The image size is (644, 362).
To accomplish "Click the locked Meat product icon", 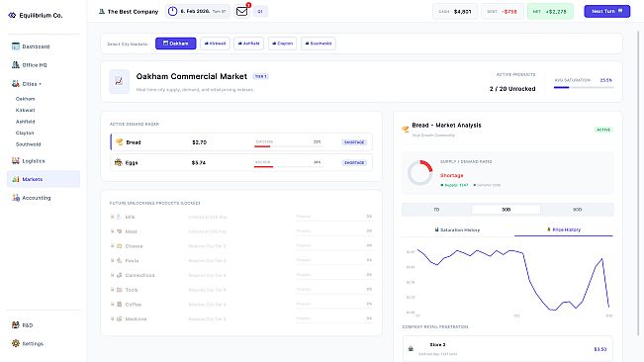I will pyautogui.click(x=119, y=231).
